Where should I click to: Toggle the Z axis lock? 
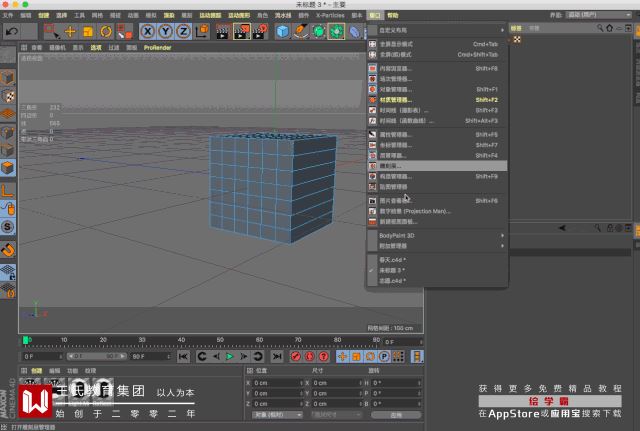(x=183, y=31)
